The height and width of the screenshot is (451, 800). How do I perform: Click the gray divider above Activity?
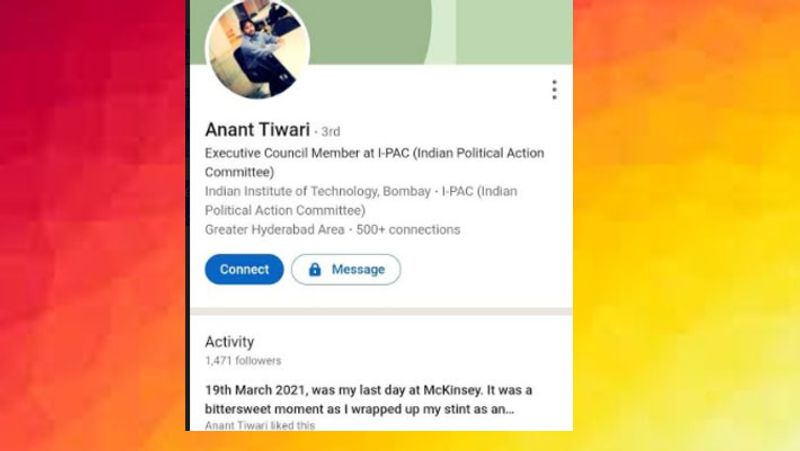380,311
